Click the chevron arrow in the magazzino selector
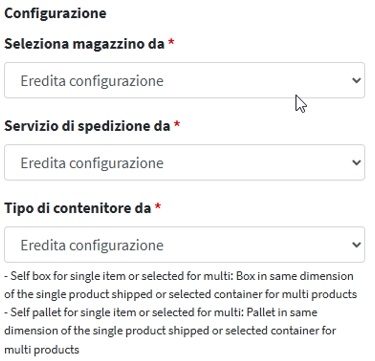The image size is (375, 361). pyautogui.click(x=356, y=80)
